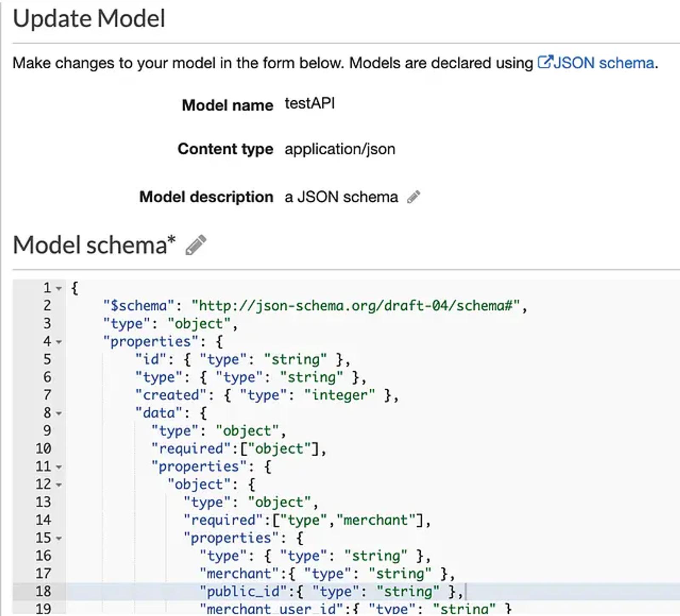
Task: Collapse the root object at line 1
Action: click(x=59, y=288)
